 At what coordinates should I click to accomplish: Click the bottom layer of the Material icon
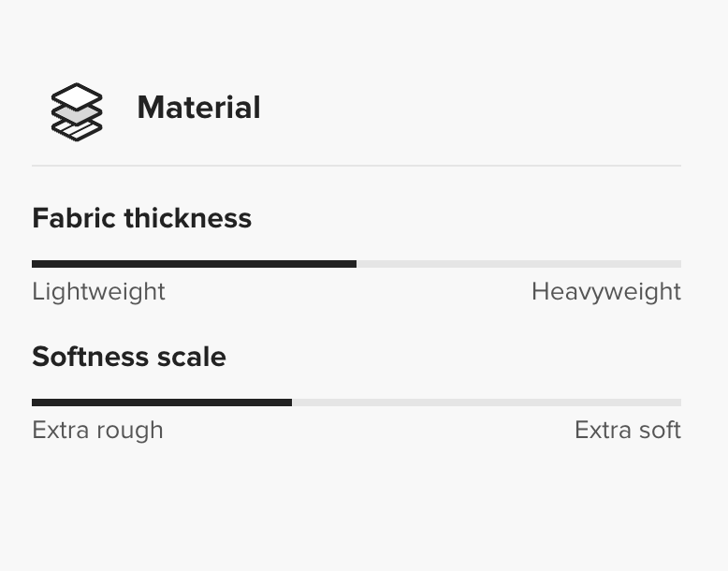tap(76, 130)
